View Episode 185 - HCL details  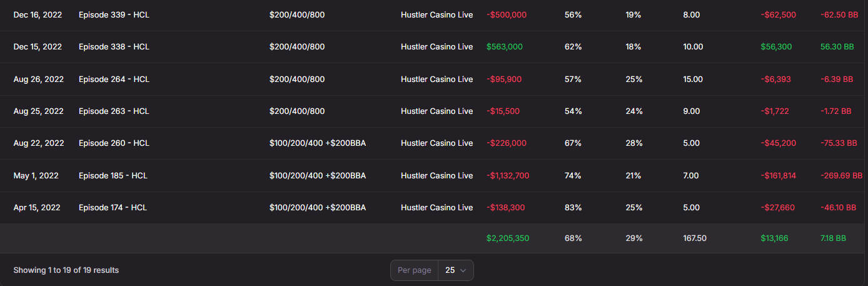coord(114,176)
